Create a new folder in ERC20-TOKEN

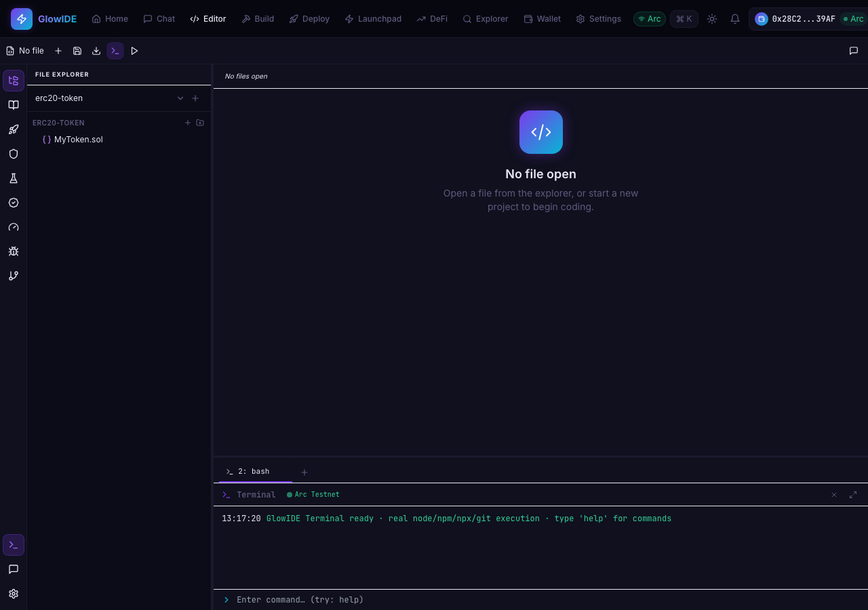pos(200,123)
